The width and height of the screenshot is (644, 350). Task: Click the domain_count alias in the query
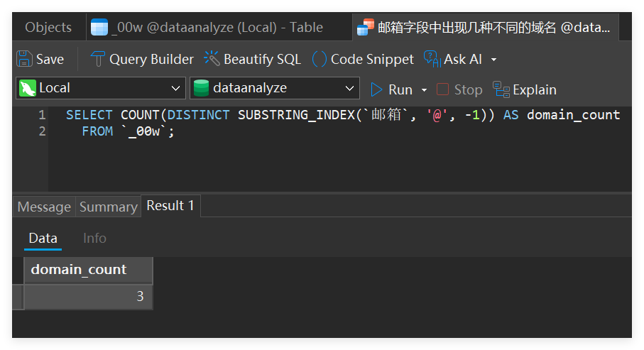point(574,114)
